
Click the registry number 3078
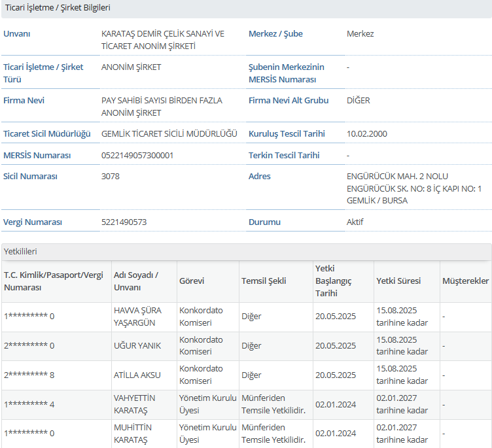point(110,177)
